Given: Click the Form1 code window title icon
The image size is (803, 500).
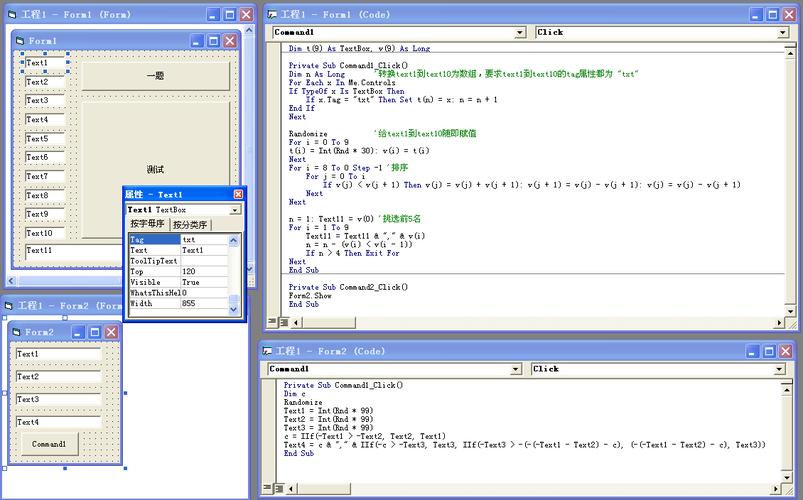Looking at the screenshot, I should tap(272, 15).
